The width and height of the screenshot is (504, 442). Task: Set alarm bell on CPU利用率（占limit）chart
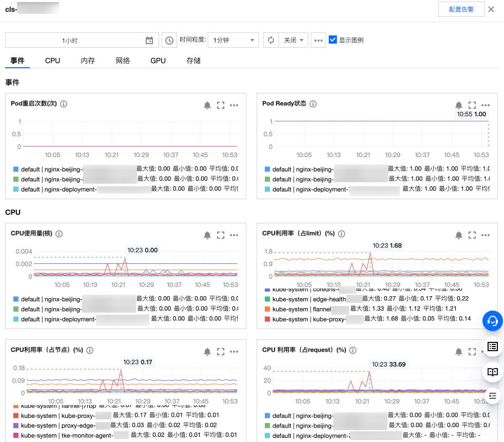pos(459,235)
